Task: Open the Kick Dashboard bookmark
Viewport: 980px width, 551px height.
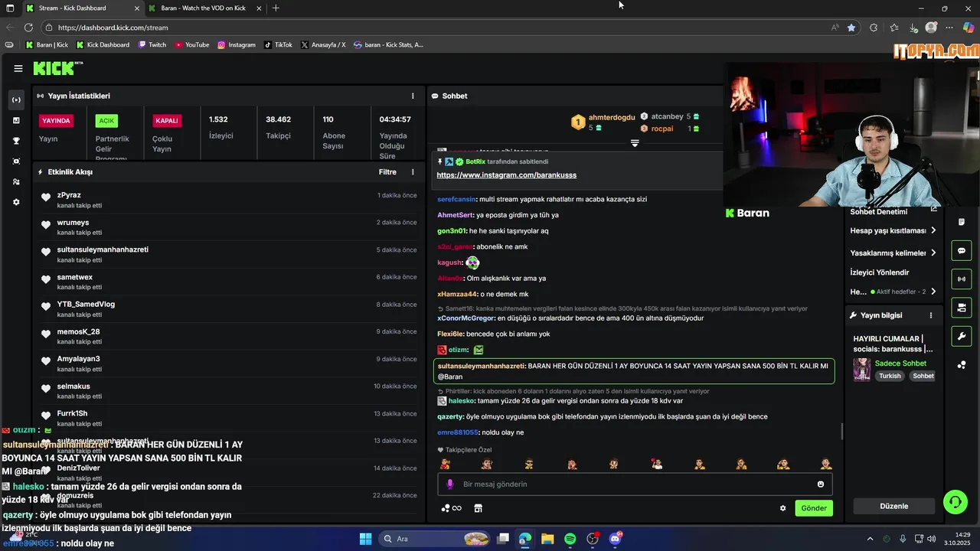Action: tap(103, 44)
